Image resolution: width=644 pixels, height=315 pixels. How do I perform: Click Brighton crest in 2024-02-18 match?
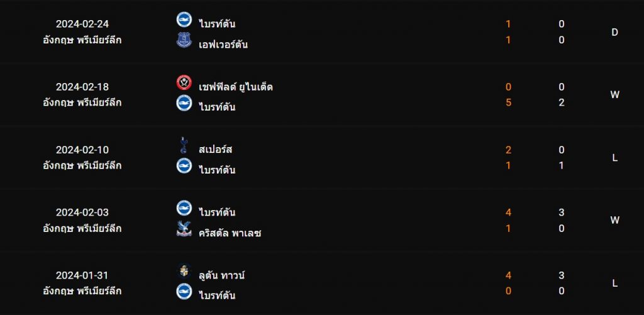[184, 104]
